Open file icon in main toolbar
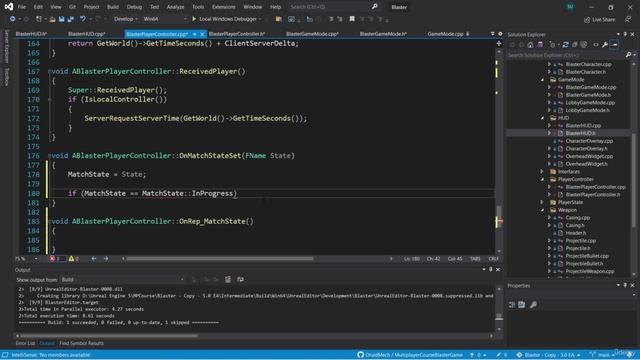 click(x=52, y=19)
